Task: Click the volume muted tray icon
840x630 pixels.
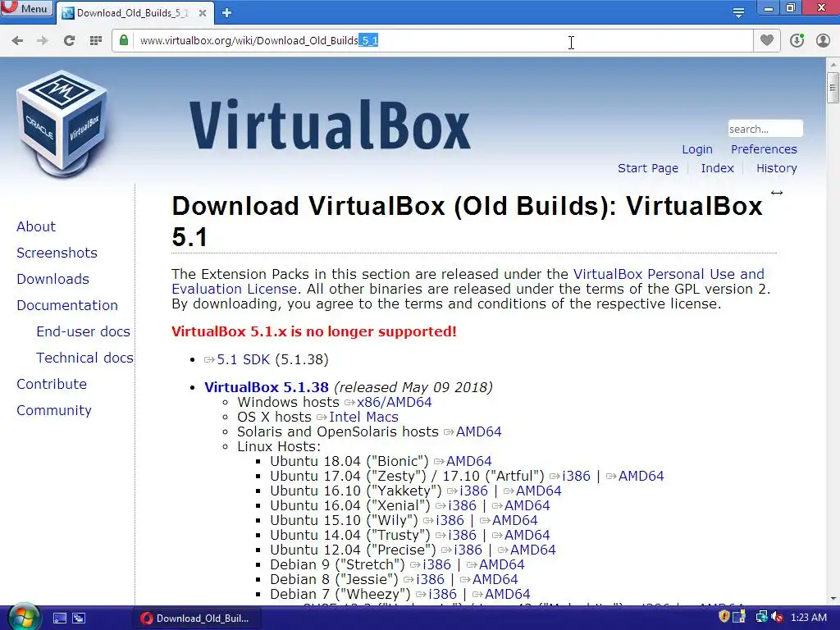Action: (x=777, y=618)
